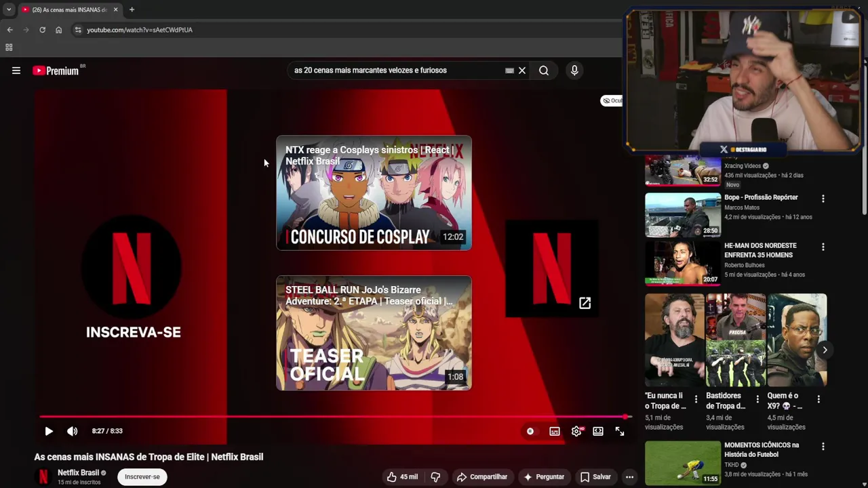Hide the end-screen cards with the eye toggle

click(x=611, y=100)
